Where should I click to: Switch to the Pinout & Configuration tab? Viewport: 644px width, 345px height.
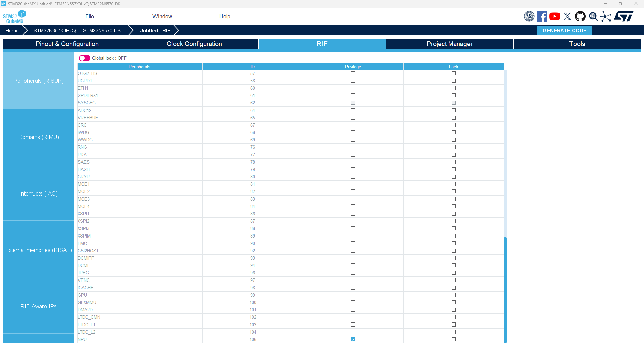click(x=67, y=44)
